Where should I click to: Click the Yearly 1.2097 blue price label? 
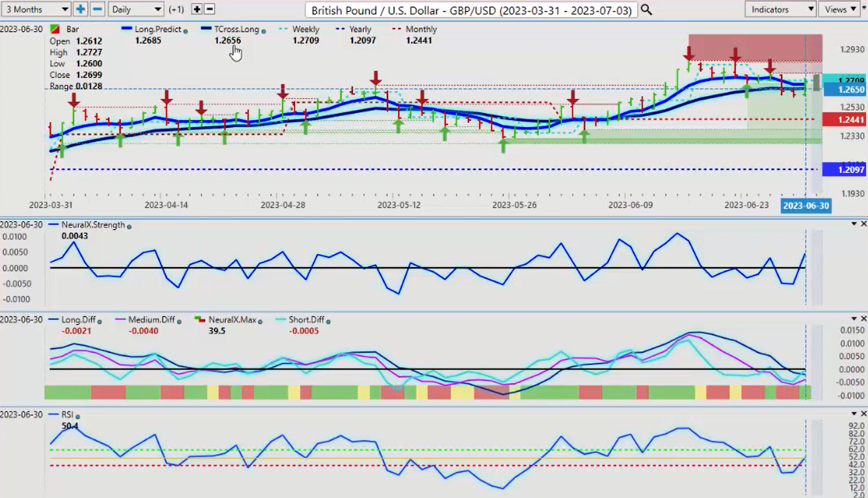click(844, 169)
